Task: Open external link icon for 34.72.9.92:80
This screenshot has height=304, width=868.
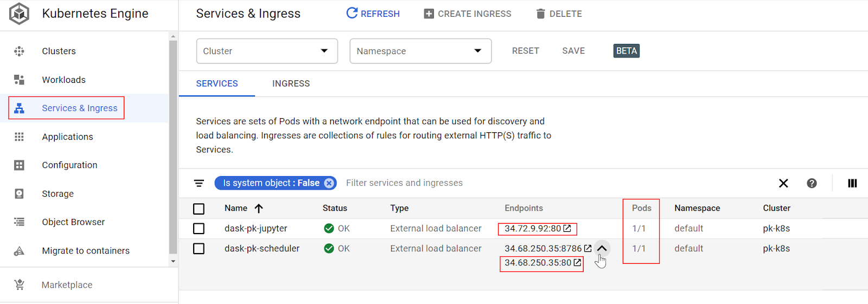Action: pos(567,228)
